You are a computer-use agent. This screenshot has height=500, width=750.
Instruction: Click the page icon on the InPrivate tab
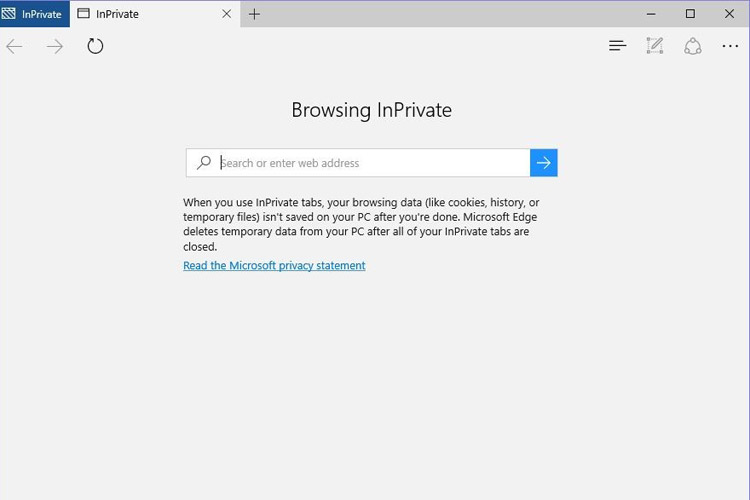click(x=83, y=14)
